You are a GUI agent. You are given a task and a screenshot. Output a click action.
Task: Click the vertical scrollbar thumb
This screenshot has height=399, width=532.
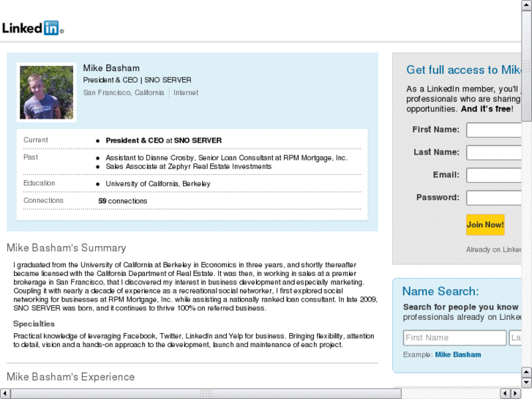pyautogui.click(x=526, y=66)
